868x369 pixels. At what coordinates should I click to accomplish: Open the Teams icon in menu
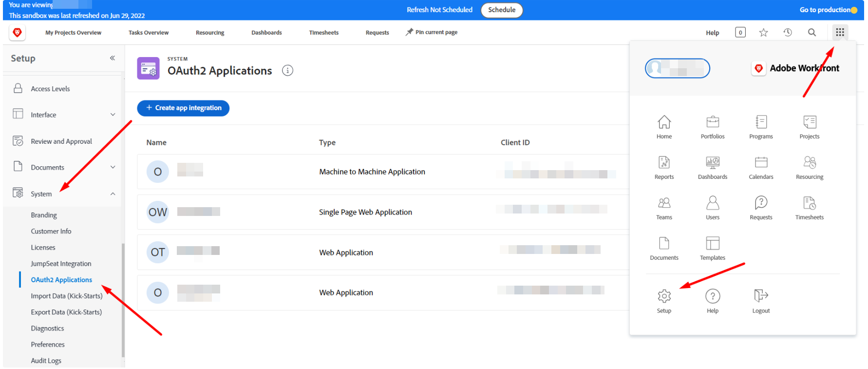(x=664, y=203)
